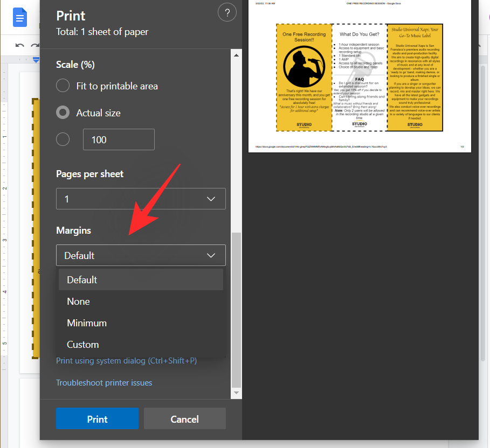Open Troubleshoot printer issues link
Screen dimensions: 490x448
point(104,383)
